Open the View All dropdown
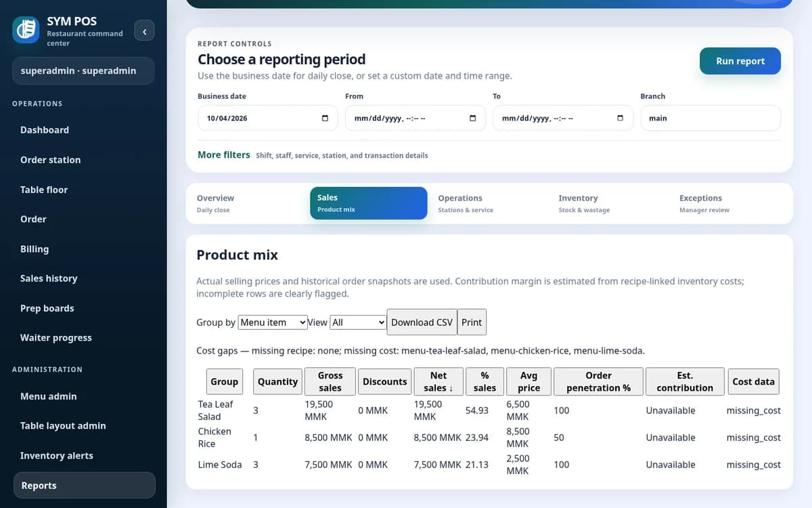Image resolution: width=812 pixels, height=508 pixels. pos(358,322)
